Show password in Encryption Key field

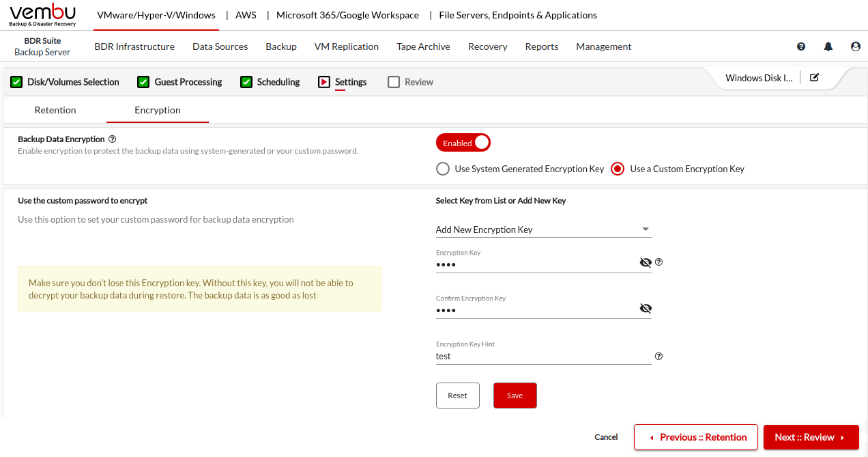pos(646,262)
